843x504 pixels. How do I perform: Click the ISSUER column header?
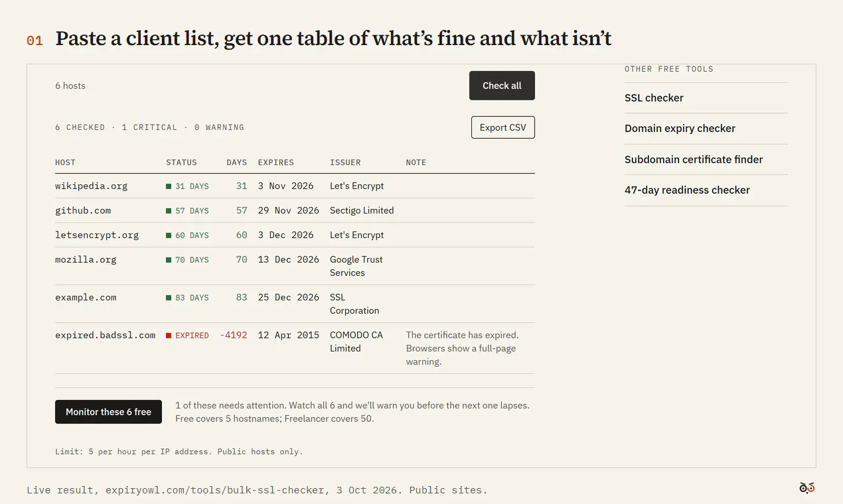pos(345,162)
